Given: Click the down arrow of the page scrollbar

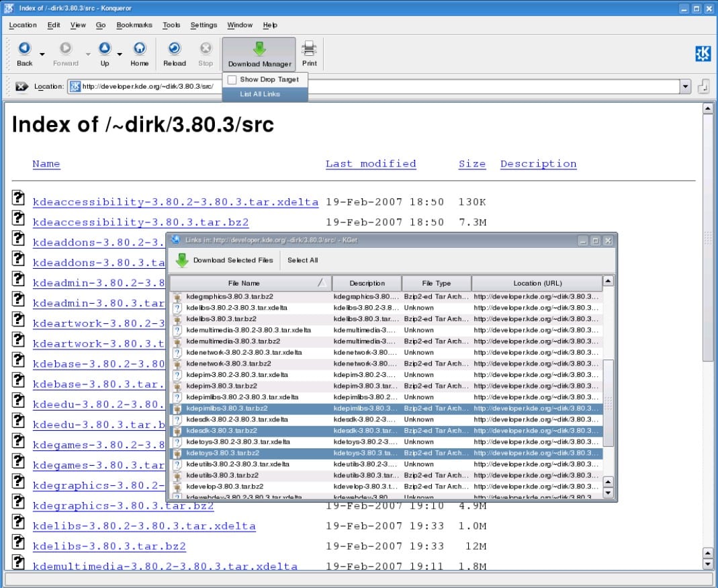Looking at the screenshot, I should [x=707, y=564].
